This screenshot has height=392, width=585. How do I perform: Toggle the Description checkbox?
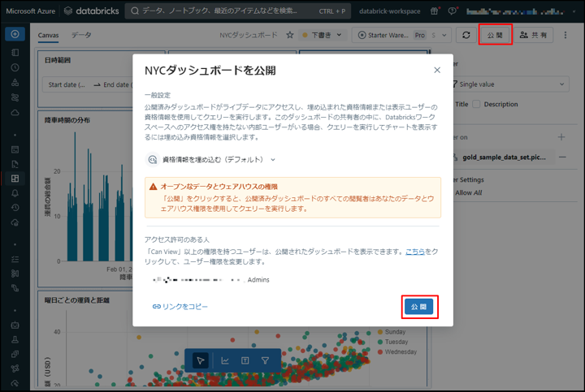pyautogui.click(x=477, y=104)
